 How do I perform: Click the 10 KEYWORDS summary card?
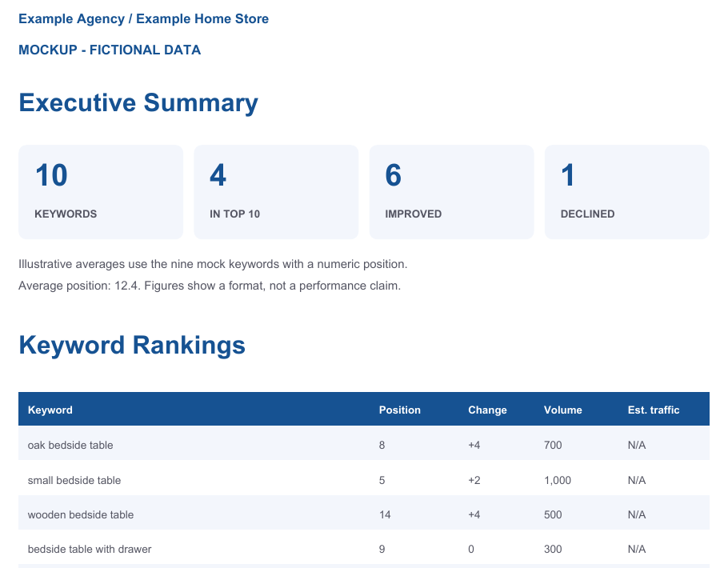(x=101, y=192)
